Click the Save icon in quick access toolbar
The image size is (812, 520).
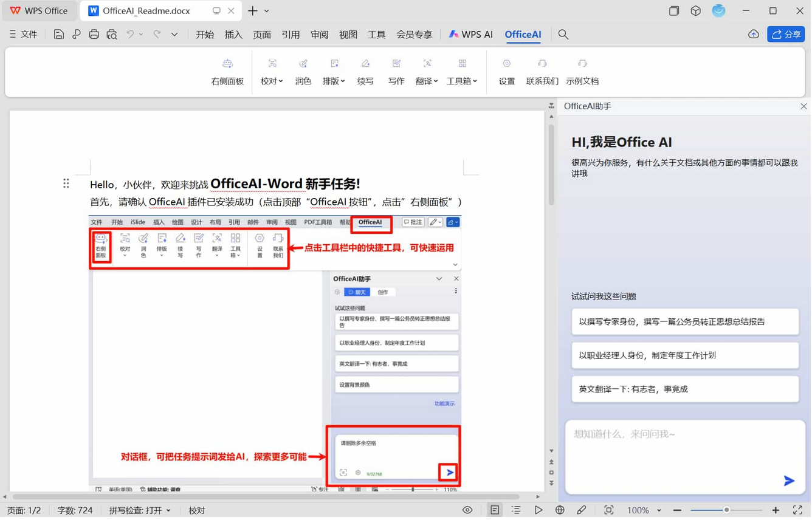(58, 35)
